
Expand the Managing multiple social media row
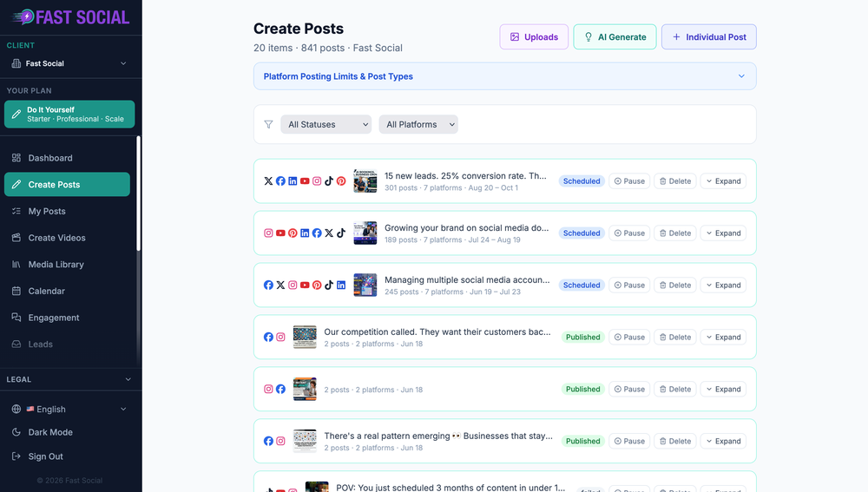pos(724,285)
